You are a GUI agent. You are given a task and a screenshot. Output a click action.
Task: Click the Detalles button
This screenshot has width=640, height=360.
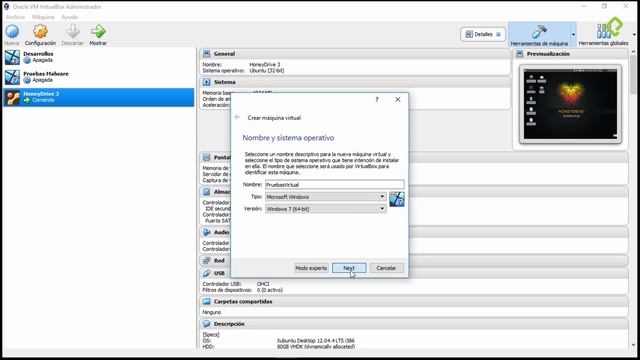[483, 34]
